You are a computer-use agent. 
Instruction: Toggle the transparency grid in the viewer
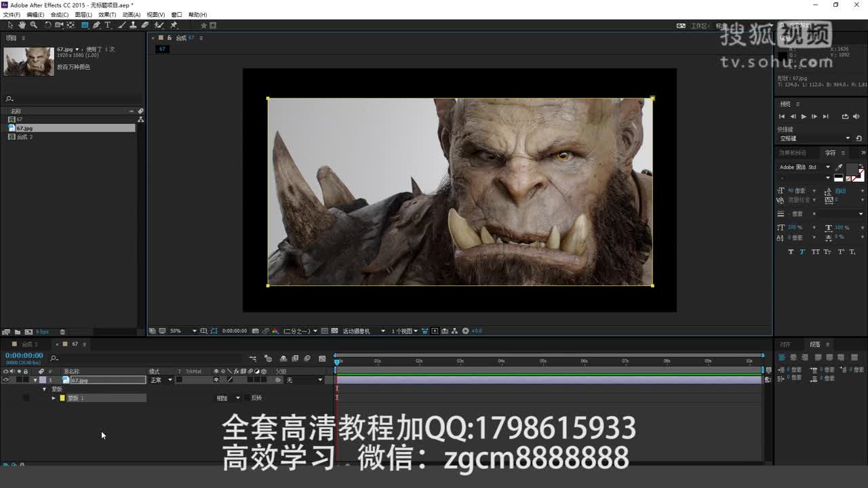tap(161, 331)
